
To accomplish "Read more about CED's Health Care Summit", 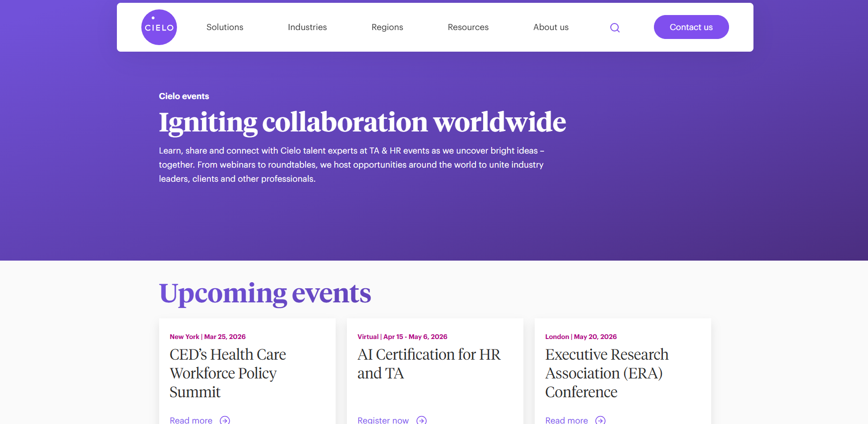I will (191, 420).
